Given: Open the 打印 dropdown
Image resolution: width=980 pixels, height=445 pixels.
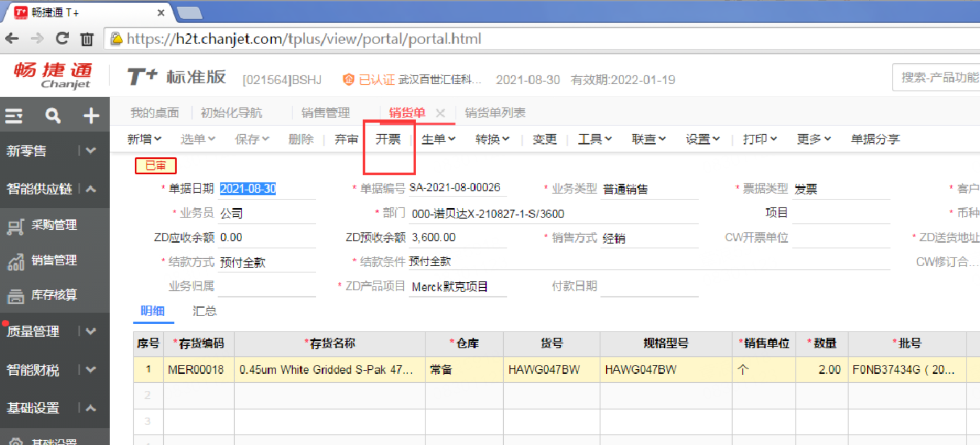Looking at the screenshot, I should 760,139.
